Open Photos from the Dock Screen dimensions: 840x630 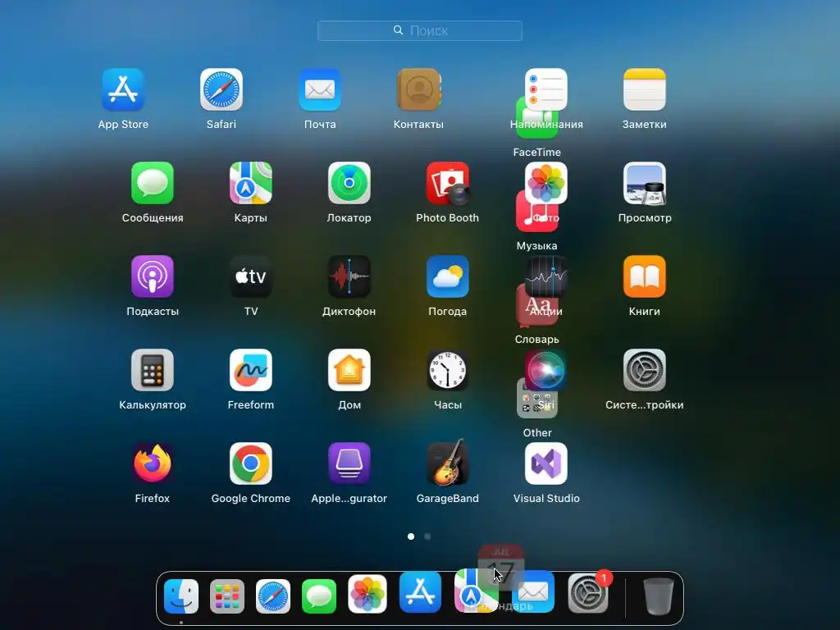pos(367,594)
